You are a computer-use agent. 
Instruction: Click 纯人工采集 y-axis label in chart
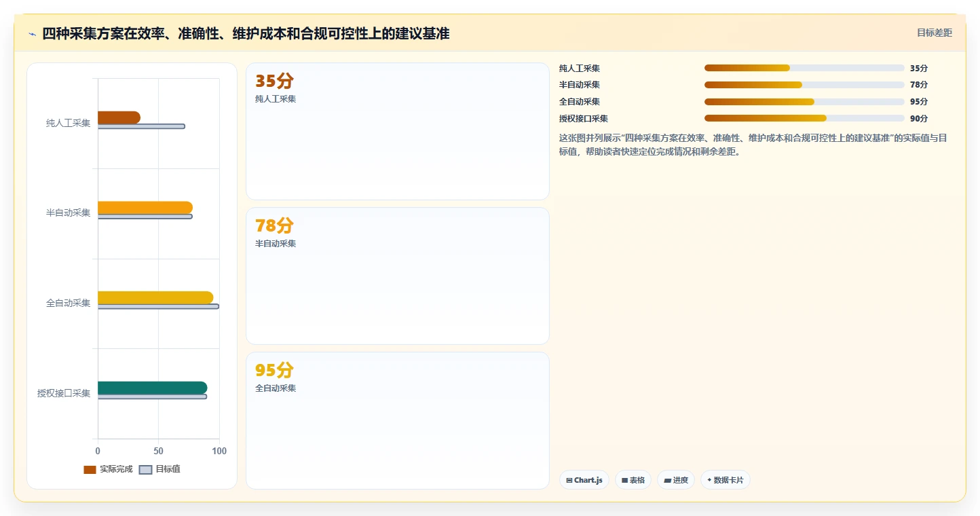click(x=68, y=123)
